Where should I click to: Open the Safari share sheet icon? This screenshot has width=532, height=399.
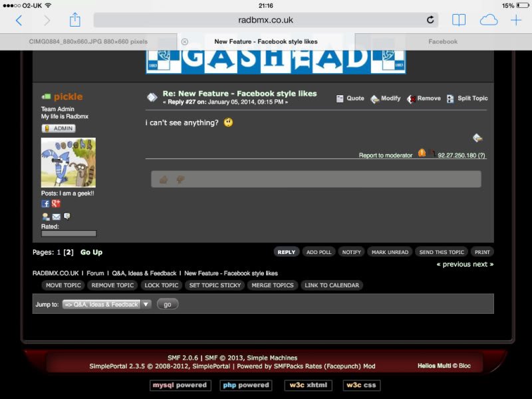[75, 20]
